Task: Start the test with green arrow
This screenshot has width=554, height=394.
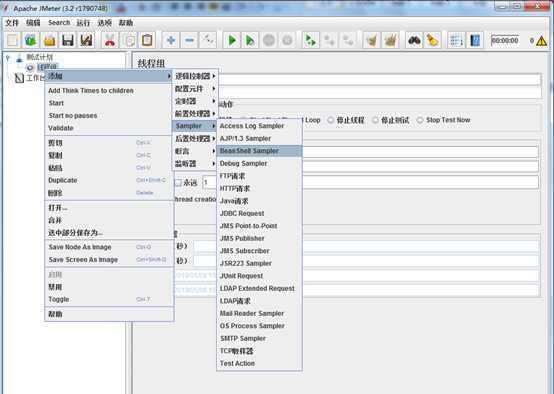Action: tap(232, 40)
